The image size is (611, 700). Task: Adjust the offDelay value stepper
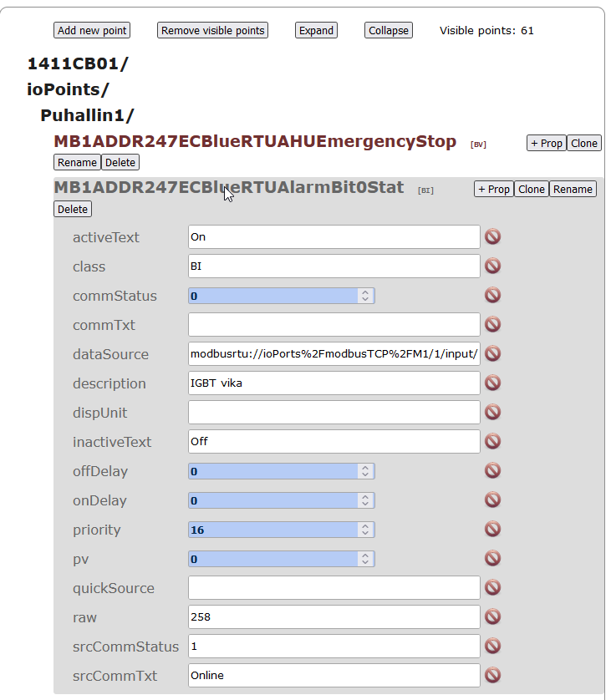[364, 471]
